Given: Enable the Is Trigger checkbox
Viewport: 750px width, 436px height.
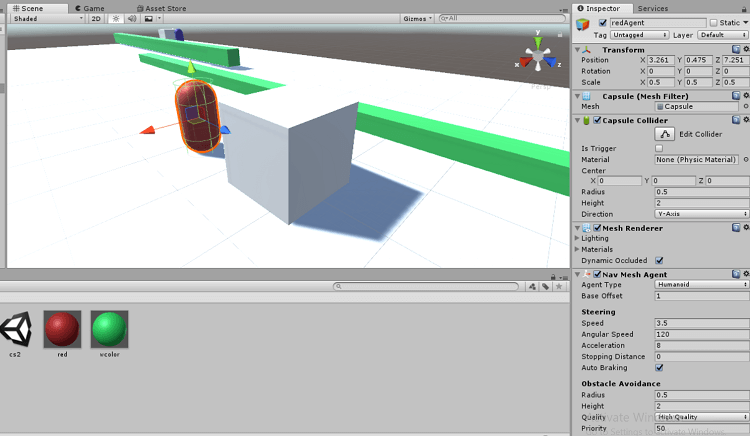Looking at the screenshot, I should click(658, 148).
